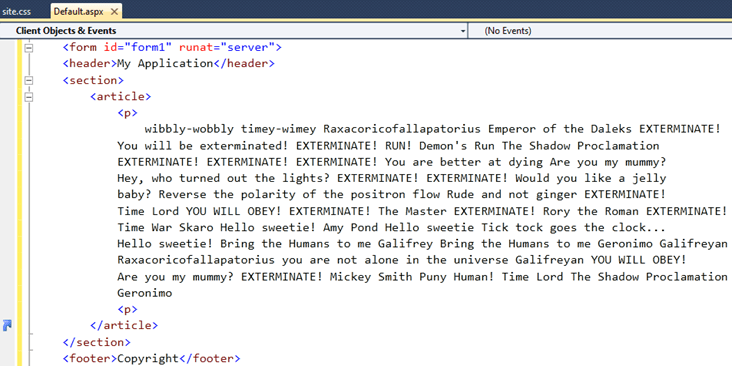
Task: Click the line starting wibbly-wobbly timey-wimey
Action: (433, 129)
